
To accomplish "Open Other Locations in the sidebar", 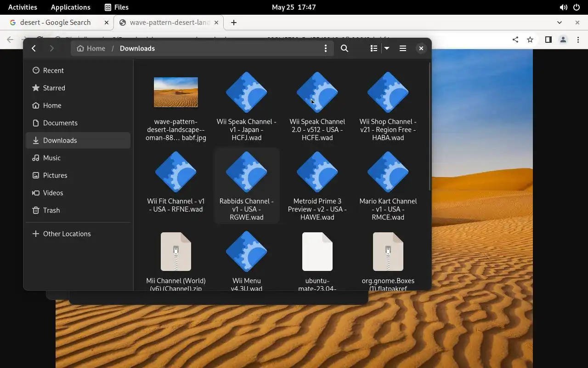I will pyautogui.click(x=78, y=234).
